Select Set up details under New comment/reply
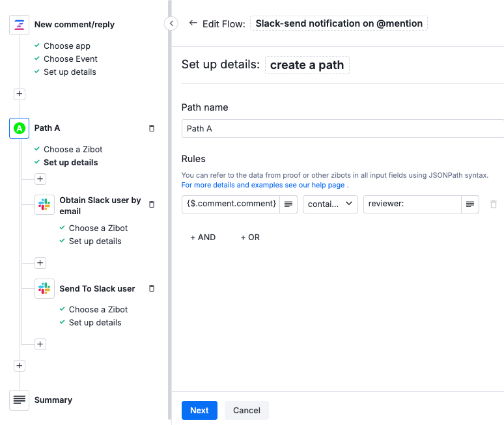Viewport: 504px width, 425px height. pyautogui.click(x=70, y=72)
